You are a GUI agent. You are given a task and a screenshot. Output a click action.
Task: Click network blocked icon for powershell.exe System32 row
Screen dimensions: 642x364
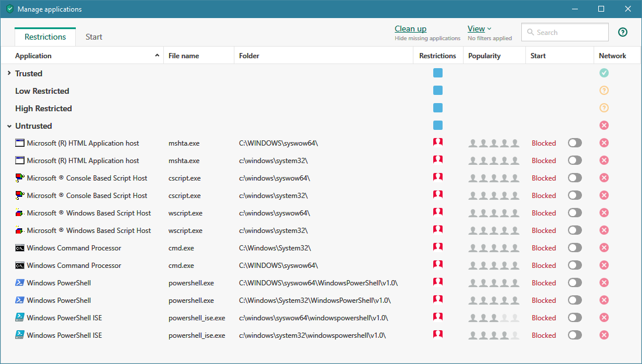[x=604, y=300]
